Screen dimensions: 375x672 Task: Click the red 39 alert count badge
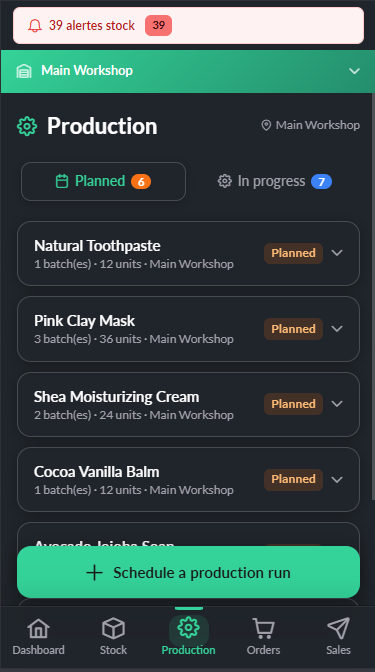(x=159, y=25)
